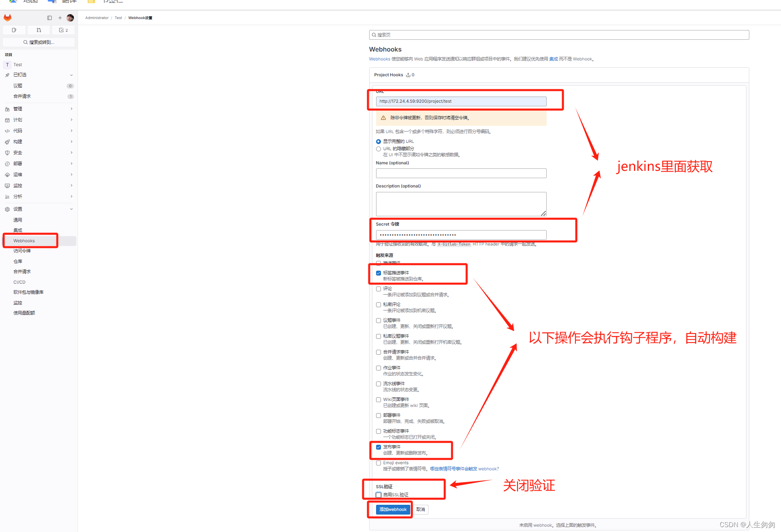The height and width of the screenshot is (532, 781).
Task: Check the 议题事件 trigger checkbox
Action: [x=379, y=321]
